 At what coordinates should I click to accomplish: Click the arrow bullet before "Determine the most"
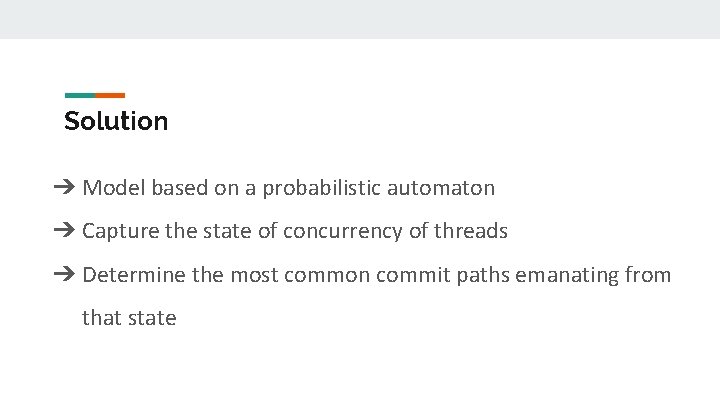(64, 274)
